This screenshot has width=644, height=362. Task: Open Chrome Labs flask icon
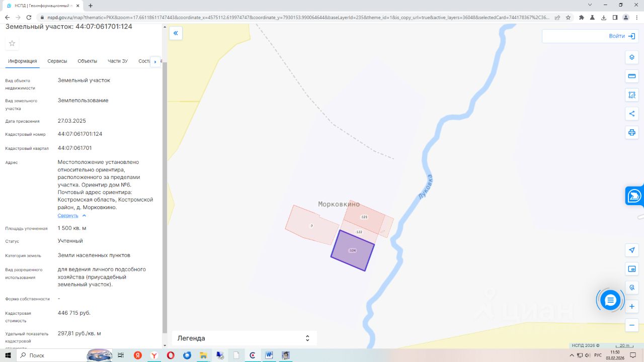coord(593,18)
